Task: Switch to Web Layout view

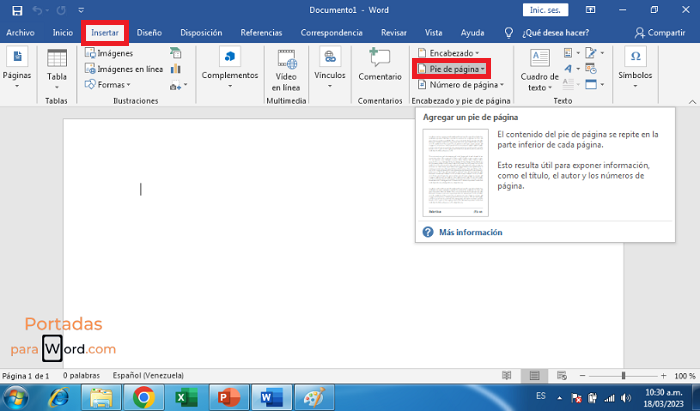Action: point(562,376)
